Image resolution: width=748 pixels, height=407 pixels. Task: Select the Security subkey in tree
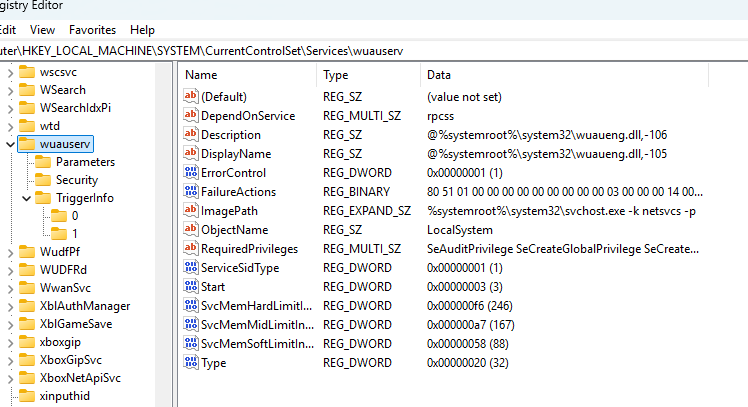pos(76,180)
